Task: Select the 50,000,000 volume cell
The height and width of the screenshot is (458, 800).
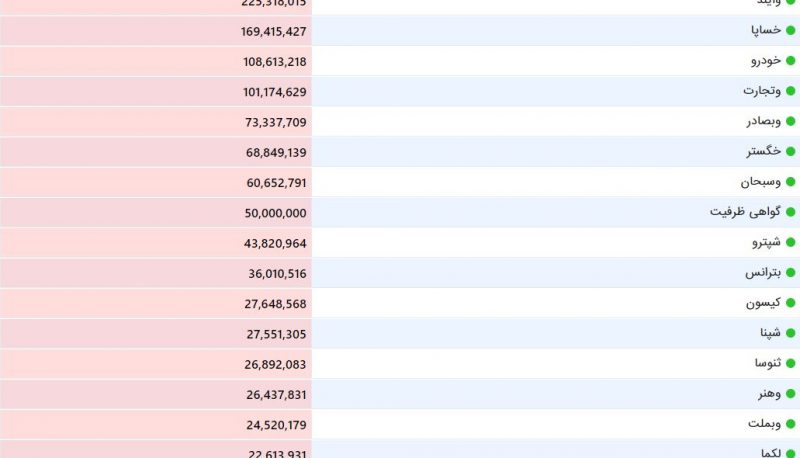Action: pyautogui.click(x=276, y=213)
